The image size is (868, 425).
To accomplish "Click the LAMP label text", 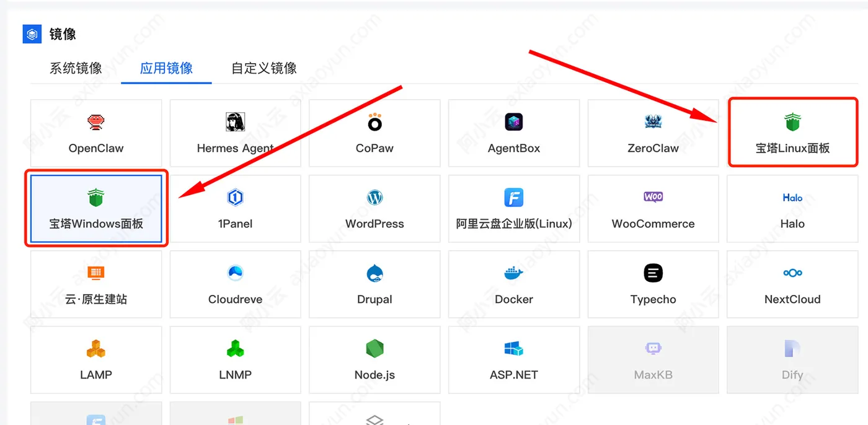I will click(x=95, y=375).
